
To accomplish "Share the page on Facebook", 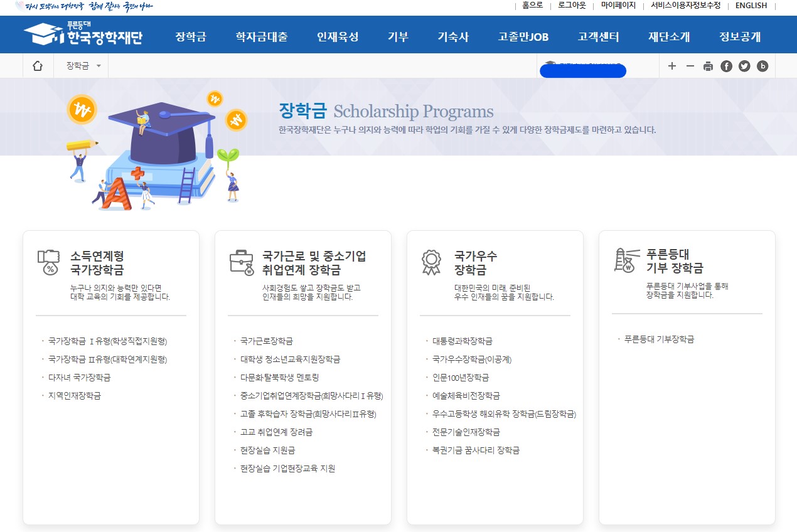I will [x=726, y=66].
